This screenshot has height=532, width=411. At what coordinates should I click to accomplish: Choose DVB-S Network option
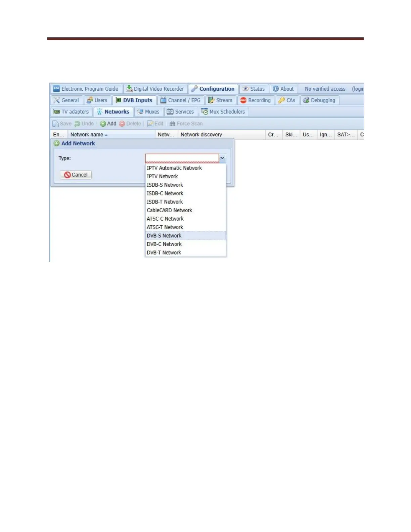tap(186, 236)
